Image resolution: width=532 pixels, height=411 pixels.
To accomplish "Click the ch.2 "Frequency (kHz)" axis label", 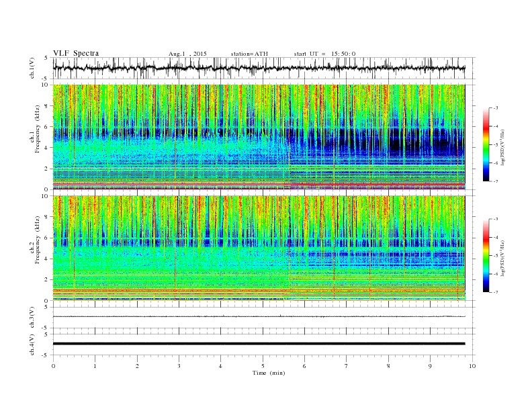I will click(38, 240).
